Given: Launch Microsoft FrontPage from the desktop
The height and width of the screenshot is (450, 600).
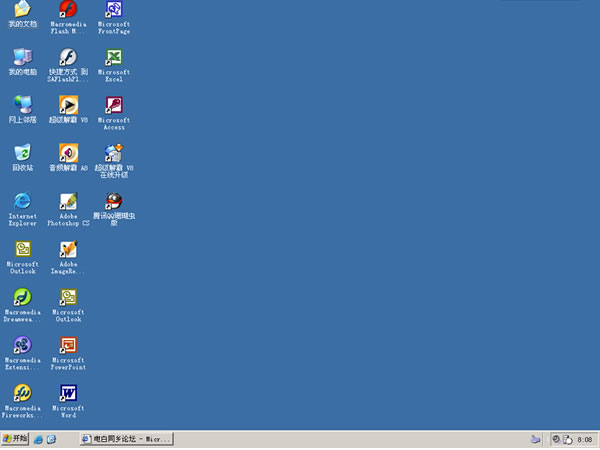Looking at the screenshot, I should 114,11.
